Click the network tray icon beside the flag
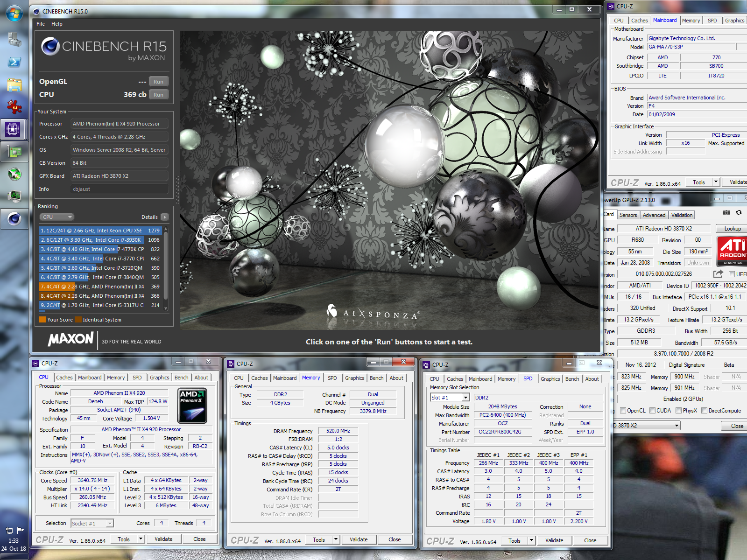 pos(9,530)
